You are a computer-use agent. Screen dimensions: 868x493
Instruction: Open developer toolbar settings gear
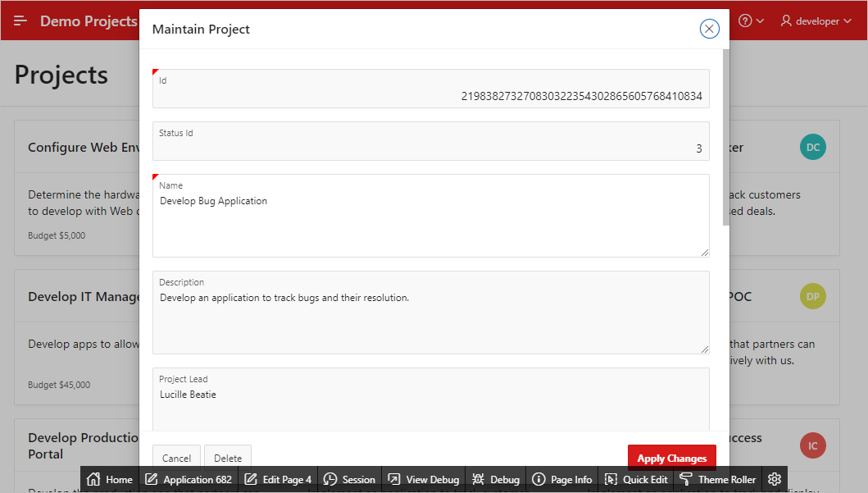773,479
